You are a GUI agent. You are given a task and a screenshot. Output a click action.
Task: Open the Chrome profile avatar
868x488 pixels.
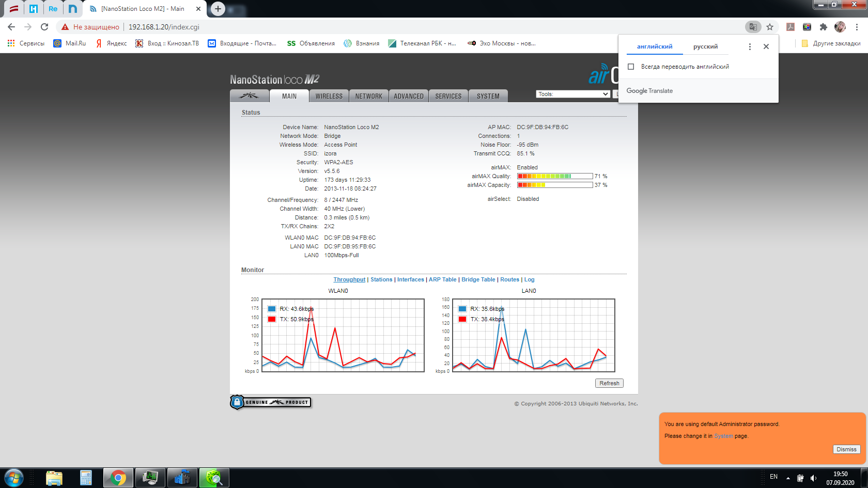pyautogui.click(x=840, y=27)
